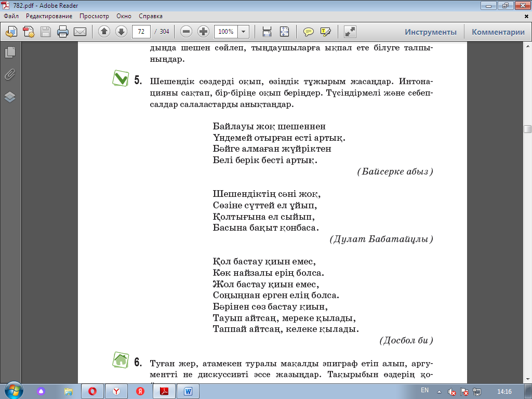Click EN language indicator
532x399 pixels.
click(424, 390)
